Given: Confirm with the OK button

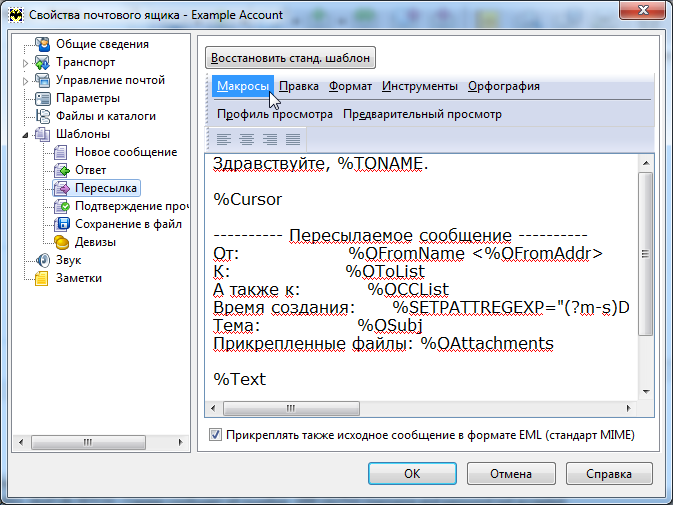Looking at the screenshot, I should 412,474.
